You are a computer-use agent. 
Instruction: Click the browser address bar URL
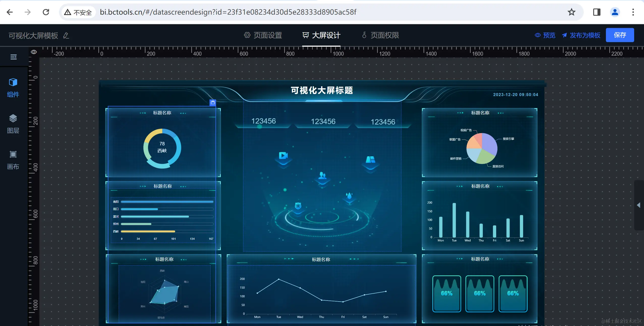coord(228,12)
